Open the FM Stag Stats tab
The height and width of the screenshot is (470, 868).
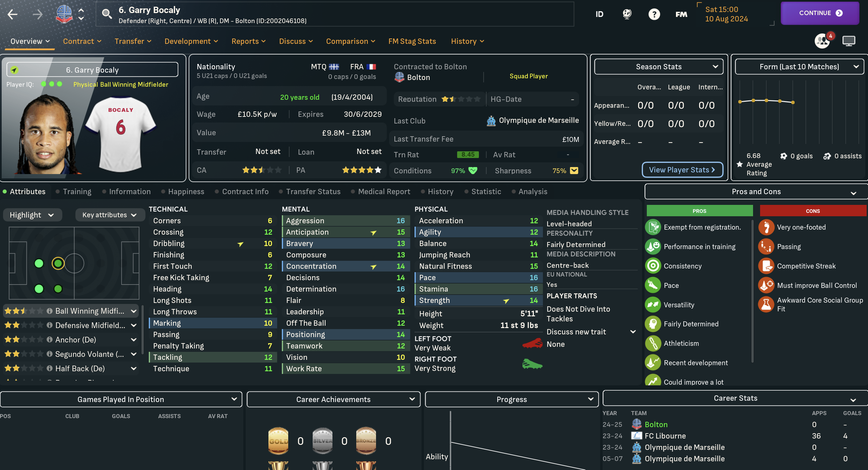tap(412, 41)
